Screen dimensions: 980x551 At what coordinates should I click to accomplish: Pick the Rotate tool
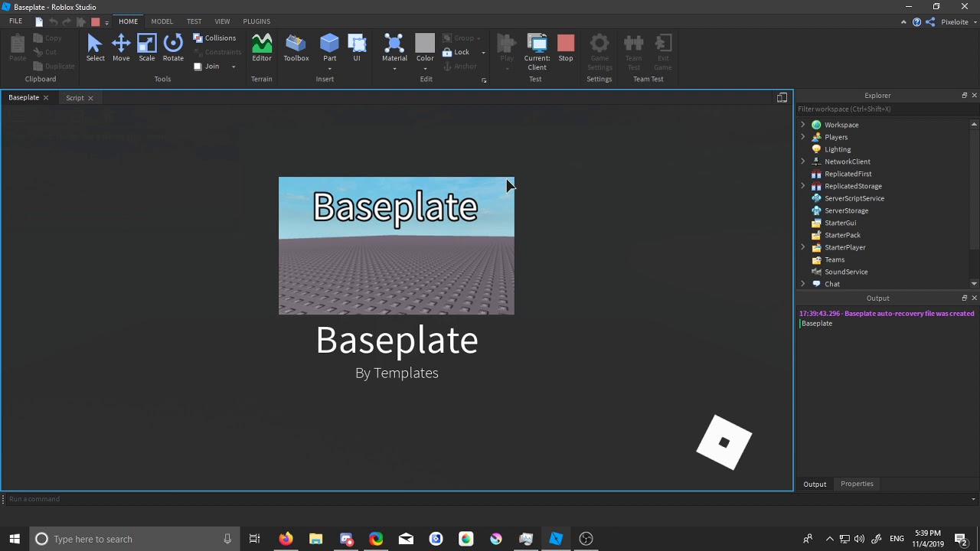click(173, 48)
